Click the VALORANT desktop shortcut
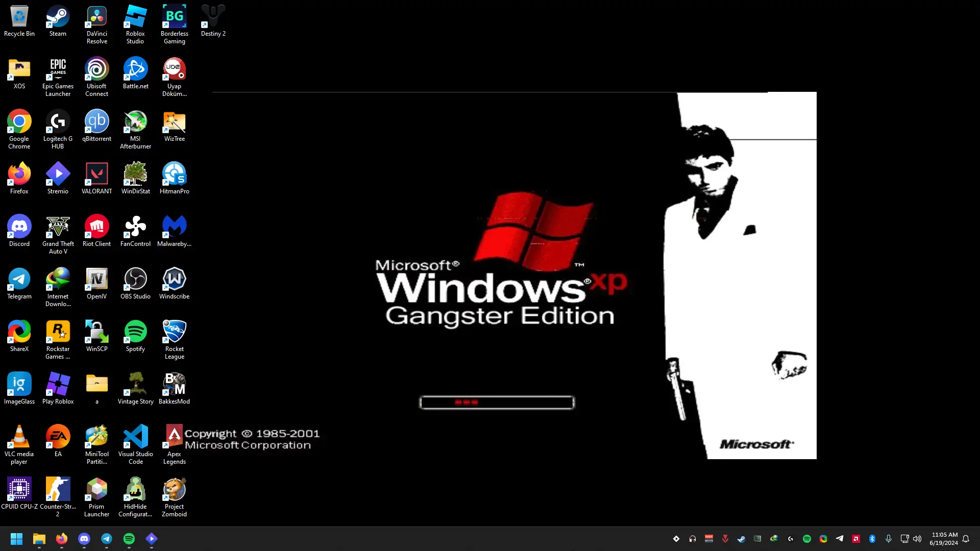Viewport: 980px width, 551px height. [x=97, y=179]
